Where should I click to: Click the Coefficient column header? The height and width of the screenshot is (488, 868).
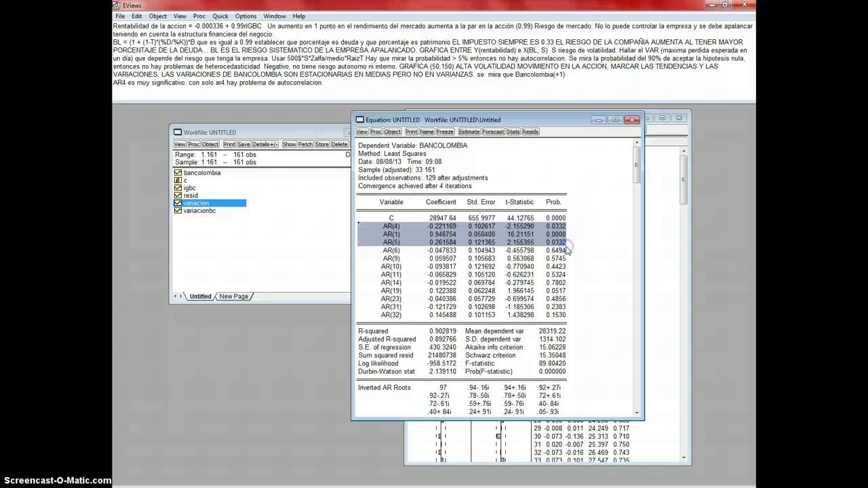[x=441, y=202]
